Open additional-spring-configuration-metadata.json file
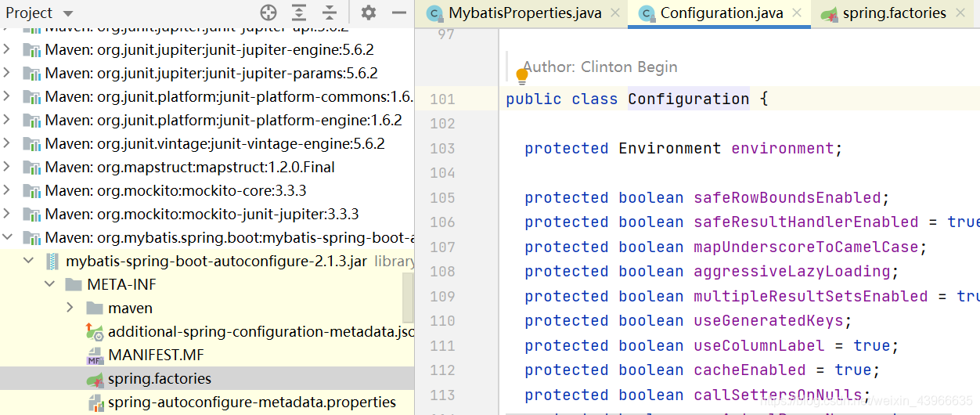This screenshot has width=980, height=415. coord(261,331)
